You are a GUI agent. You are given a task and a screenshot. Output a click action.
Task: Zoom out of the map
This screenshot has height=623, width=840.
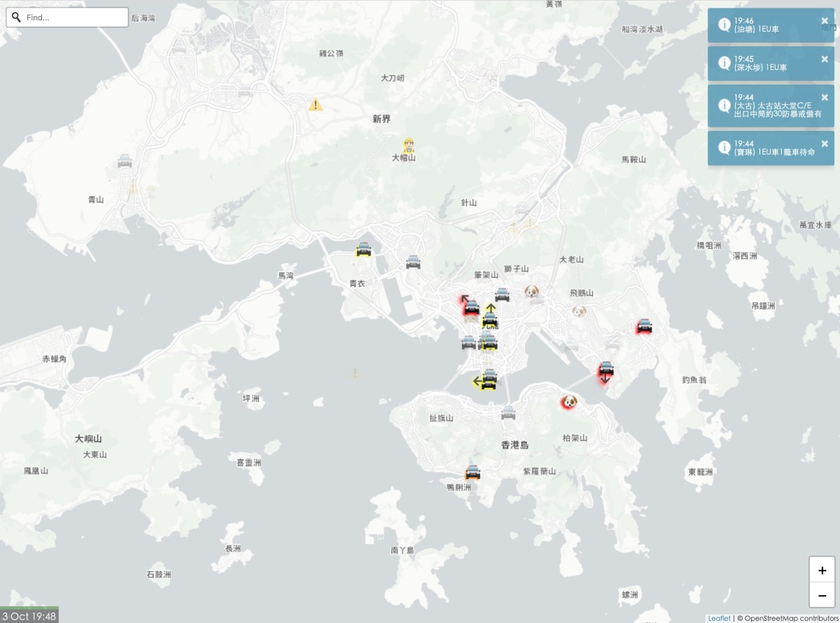coord(822,594)
